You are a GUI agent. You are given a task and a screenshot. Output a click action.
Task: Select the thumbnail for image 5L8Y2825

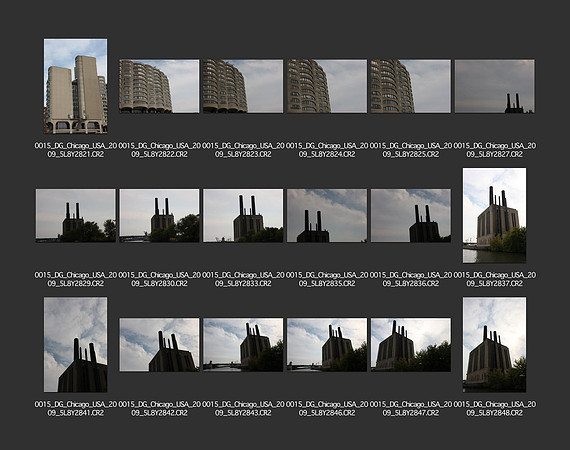click(x=411, y=86)
